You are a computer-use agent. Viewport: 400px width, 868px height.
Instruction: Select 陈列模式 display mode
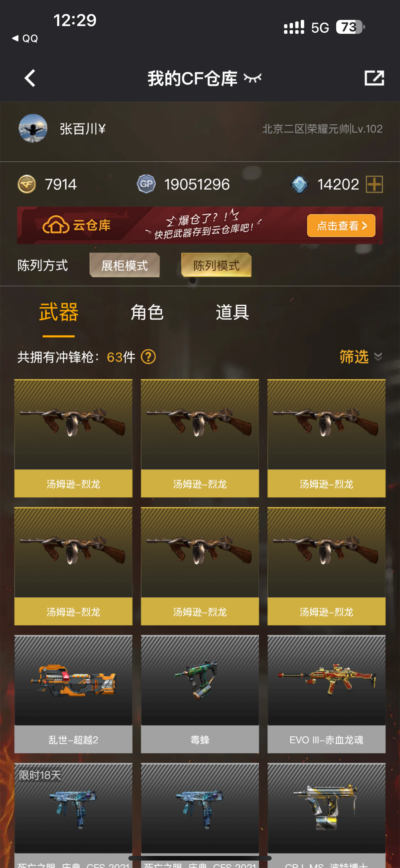[216, 265]
